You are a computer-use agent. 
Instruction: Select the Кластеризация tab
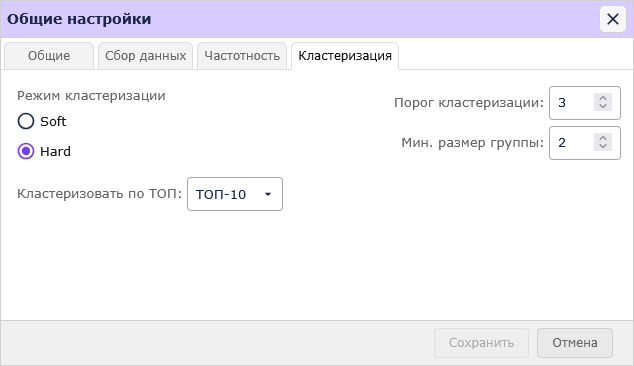pos(345,56)
